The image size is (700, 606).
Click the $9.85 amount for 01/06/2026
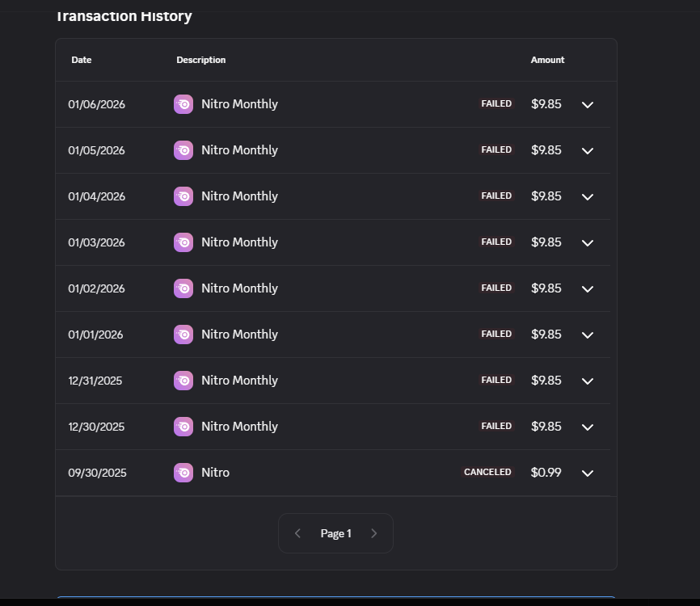pyautogui.click(x=546, y=104)
